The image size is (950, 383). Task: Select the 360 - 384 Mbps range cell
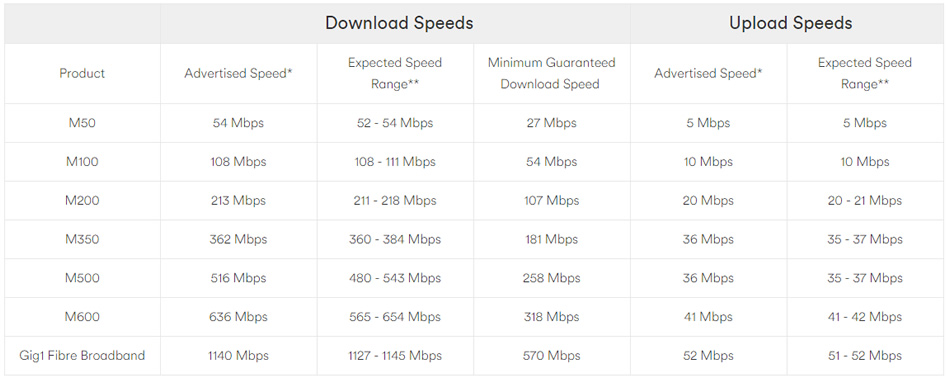(395, 239)
